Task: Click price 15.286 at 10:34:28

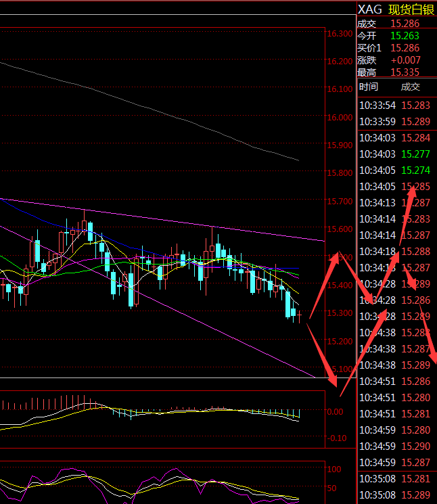Action: [x=416, y=300]
